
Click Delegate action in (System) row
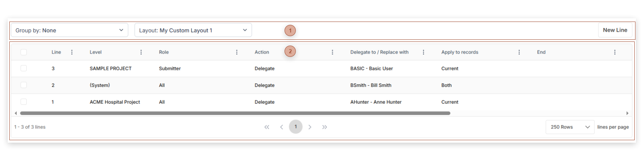(x=265, y=85)
